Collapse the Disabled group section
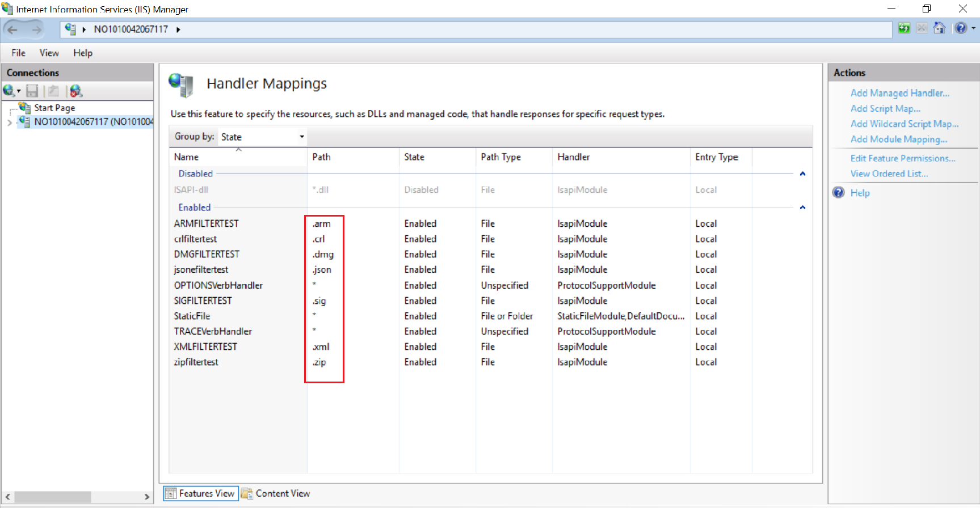This screenshot has height=508, width=980. (x=802, y=174)
